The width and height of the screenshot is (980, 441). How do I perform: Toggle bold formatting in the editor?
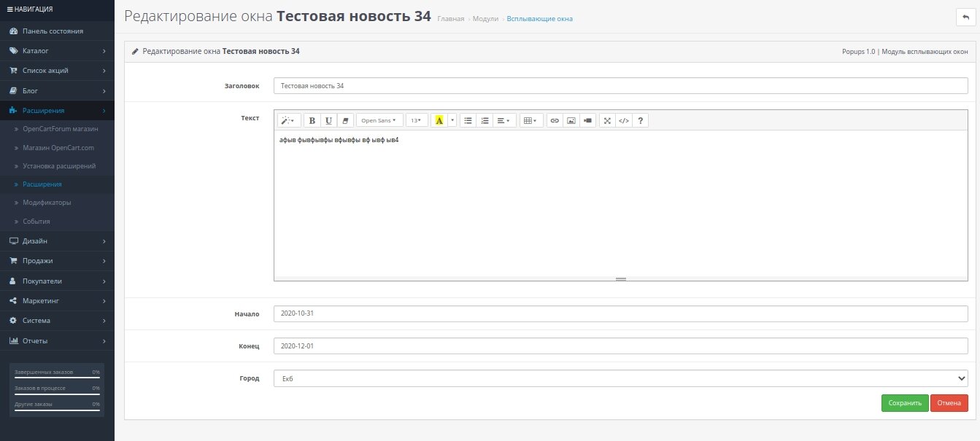point(312,120)
